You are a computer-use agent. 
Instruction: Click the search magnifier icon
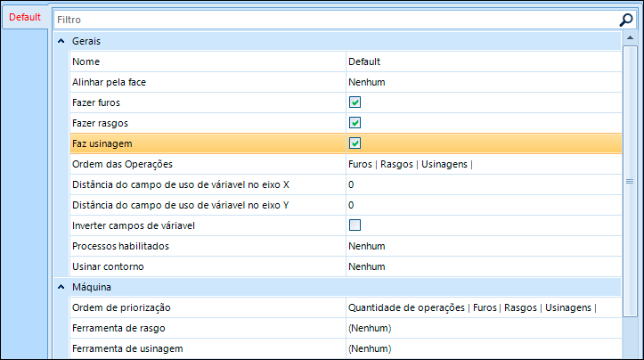[626, 19]
